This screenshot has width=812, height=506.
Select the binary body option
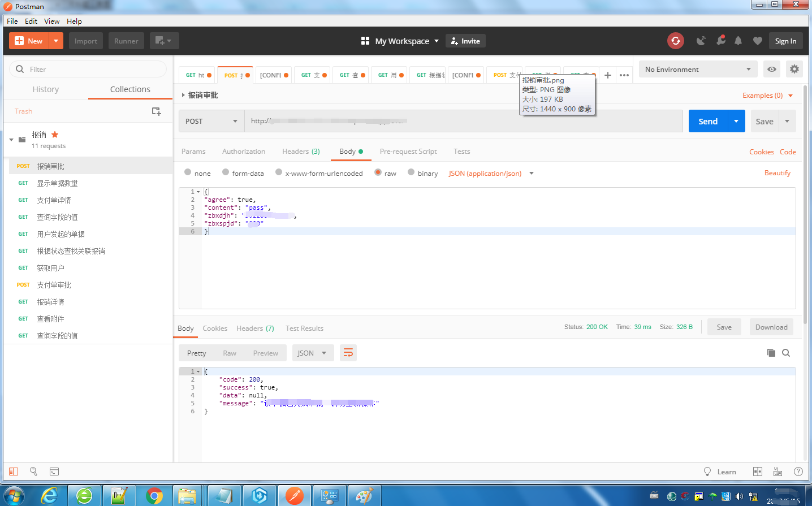coord(411,172)
